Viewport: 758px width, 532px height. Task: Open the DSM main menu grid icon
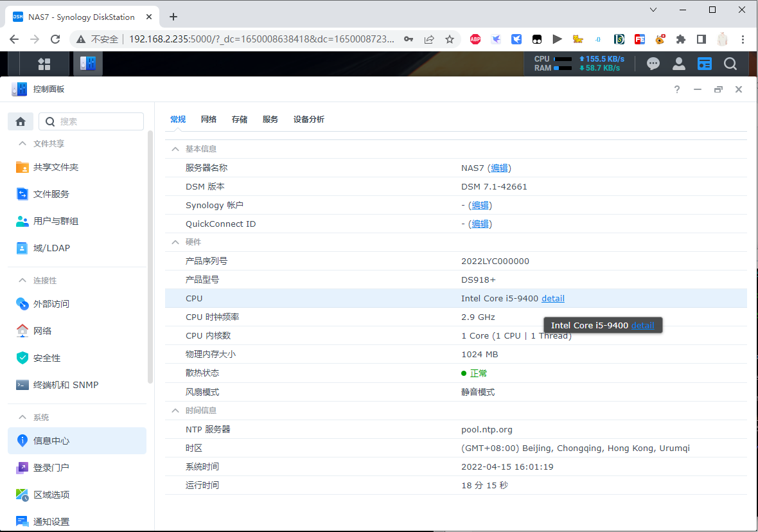tap(44, 64)
